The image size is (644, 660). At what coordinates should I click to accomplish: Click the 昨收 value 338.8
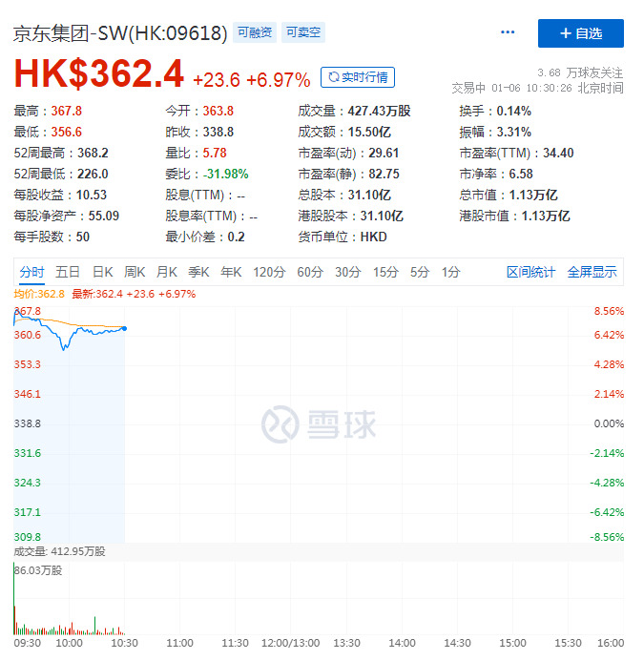(x=218, y=133)
